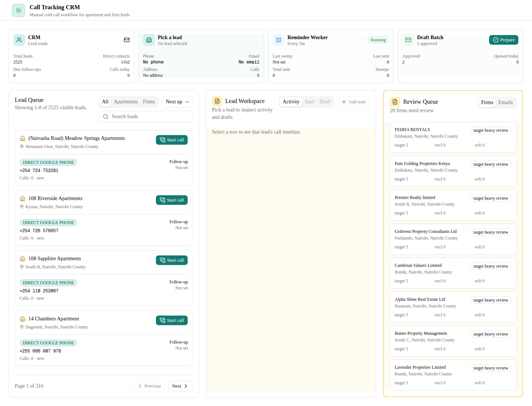The image size is (532, 406).
Task: Click target heavy review badge for Cambrian Valuers
Action: tap(491, 266)
